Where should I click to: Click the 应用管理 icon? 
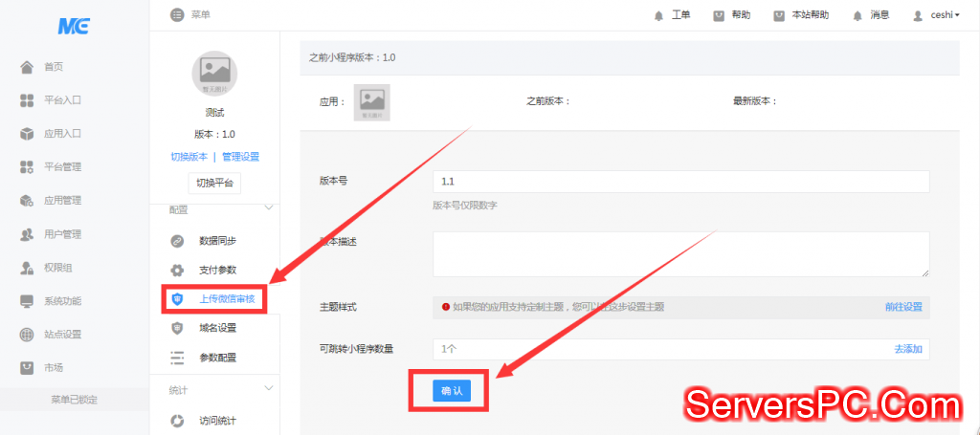point(27,201)
